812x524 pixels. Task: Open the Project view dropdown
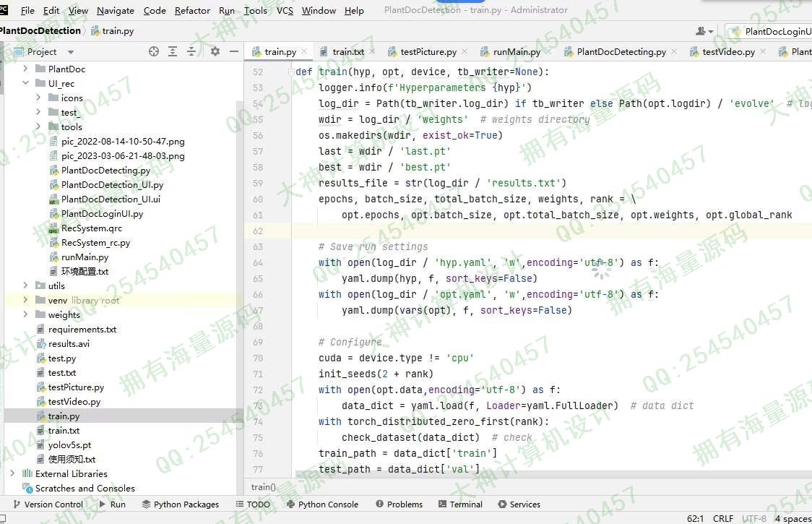(70, 52)
